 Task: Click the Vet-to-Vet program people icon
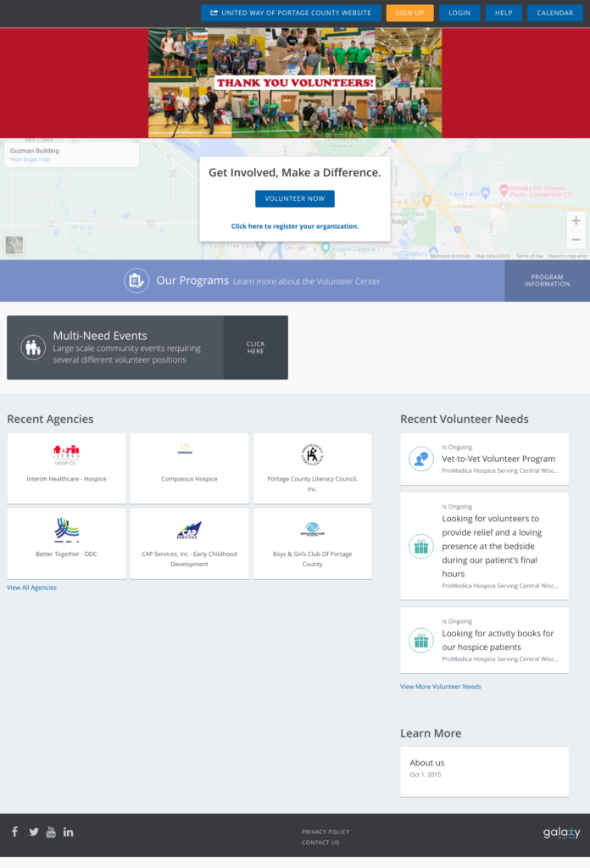pyautogui.click(x=421, y=459)
